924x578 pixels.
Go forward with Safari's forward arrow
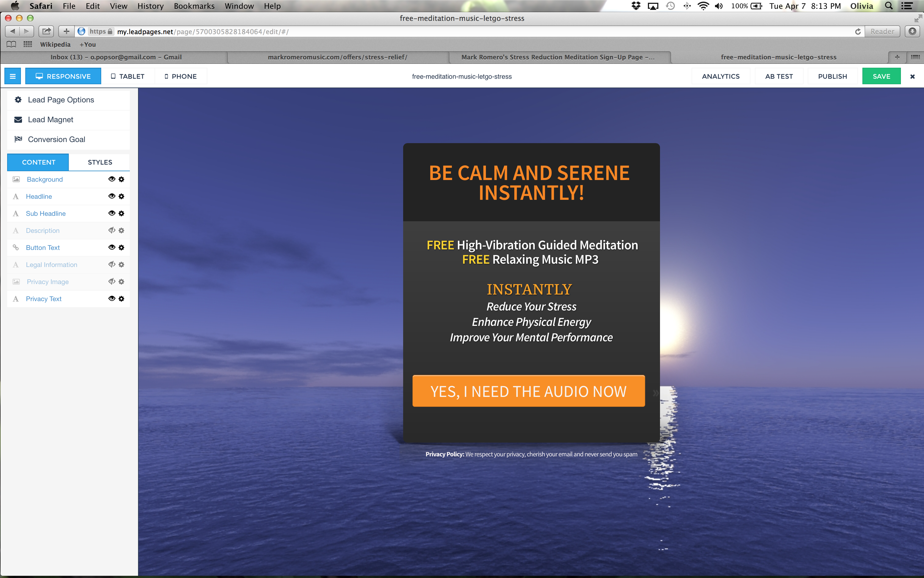point(26,31)
